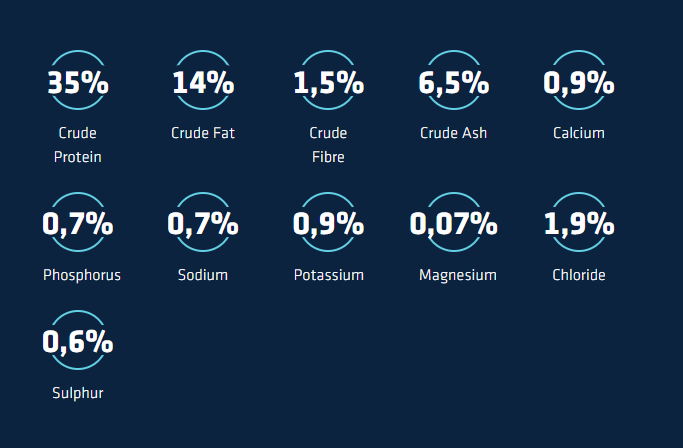This screenshot has height=448, width=683.
Task: Select the 1,9% Chloride circle badge
Action: [x=579, y=224]
